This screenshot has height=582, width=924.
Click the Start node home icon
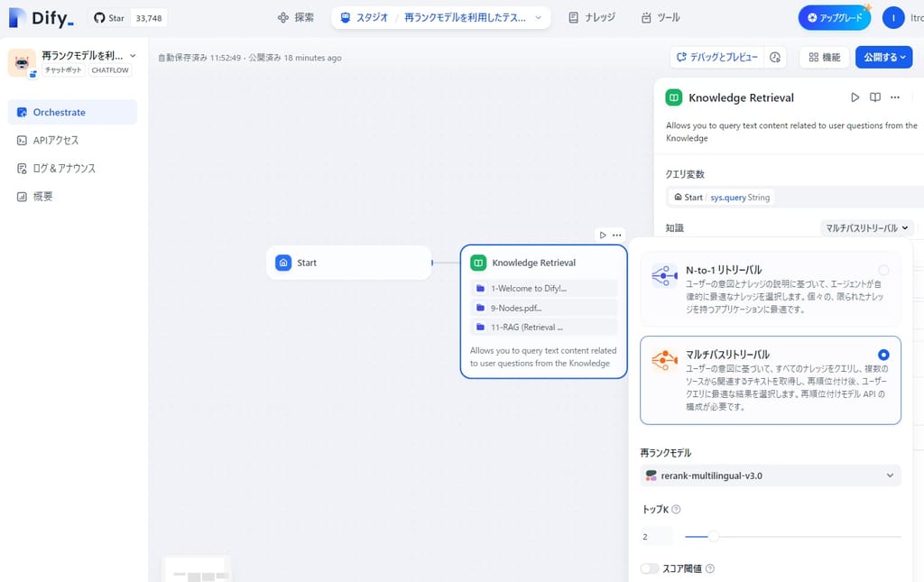283,263
